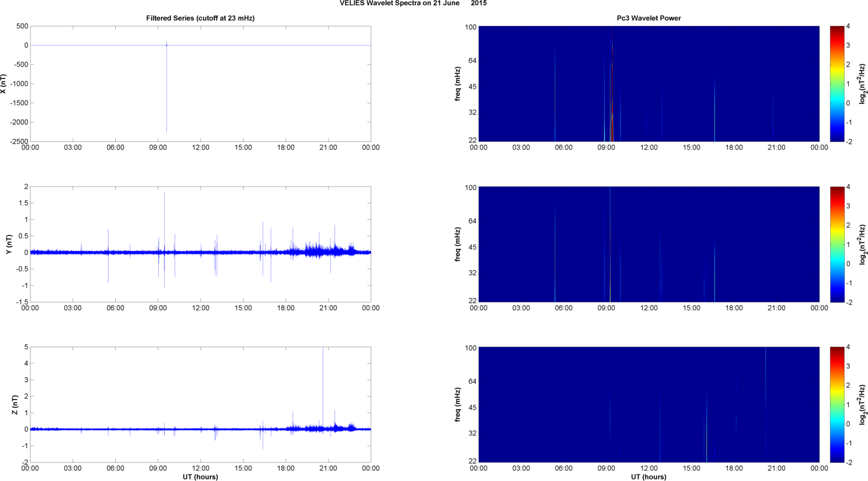Select the 'Filtered Series (cutoff at 23 mHz)' heading
The height and width of the screenshot is (481, 868).
pos(201,18)
